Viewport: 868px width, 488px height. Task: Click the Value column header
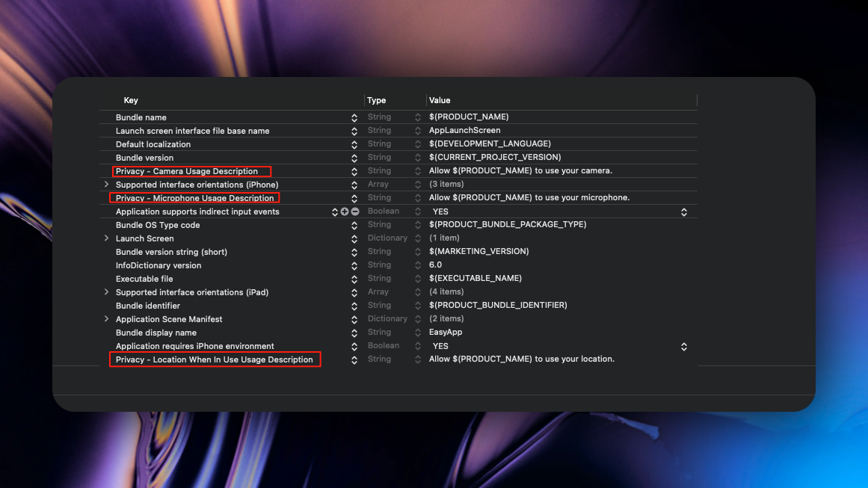(x=440, y=100)
